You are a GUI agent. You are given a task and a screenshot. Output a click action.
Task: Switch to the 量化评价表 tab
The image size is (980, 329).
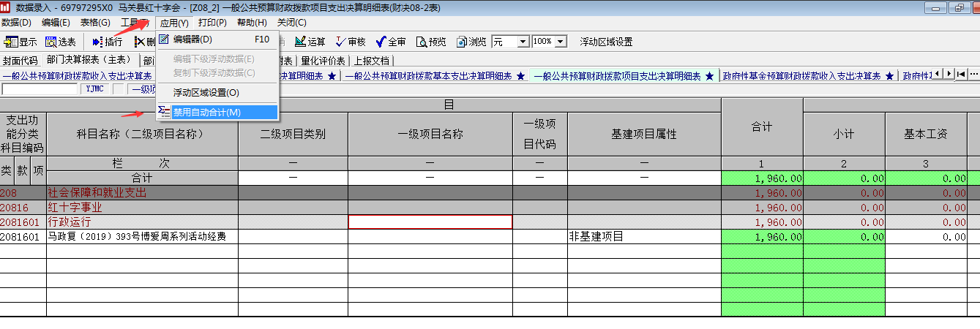click(323, 61)
